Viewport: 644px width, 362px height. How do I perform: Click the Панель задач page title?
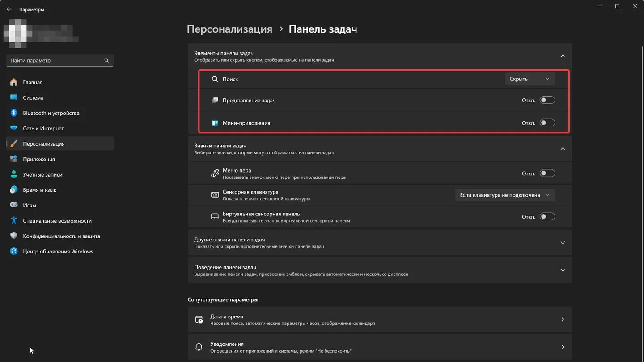[323, 29]
